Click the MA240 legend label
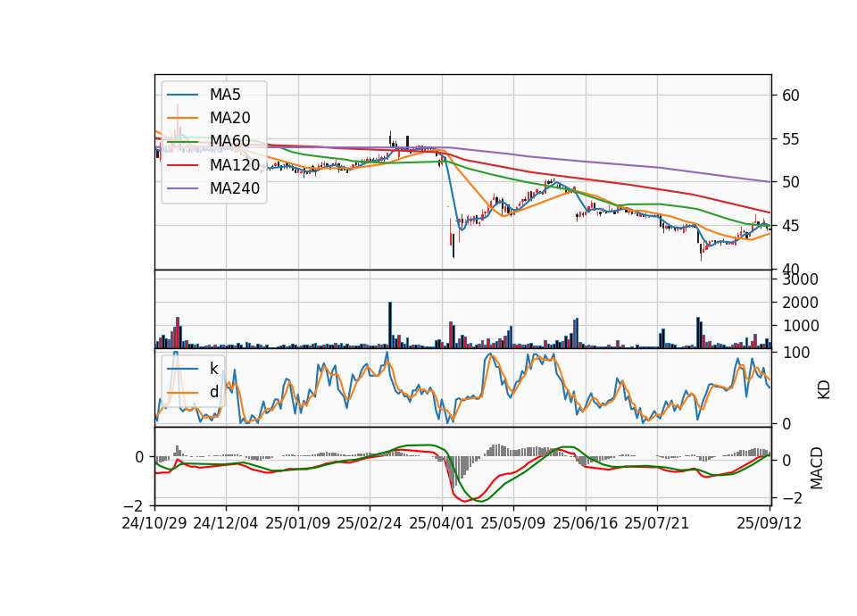The image size is (857, 616). (x=235, y=188)
